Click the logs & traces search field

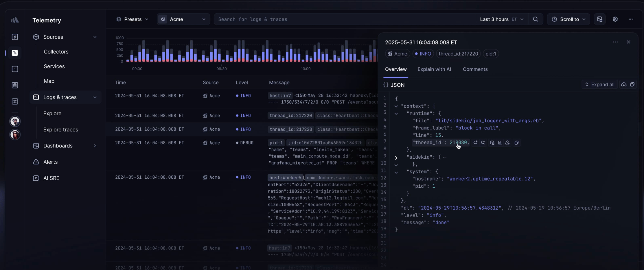click(344, 19)
